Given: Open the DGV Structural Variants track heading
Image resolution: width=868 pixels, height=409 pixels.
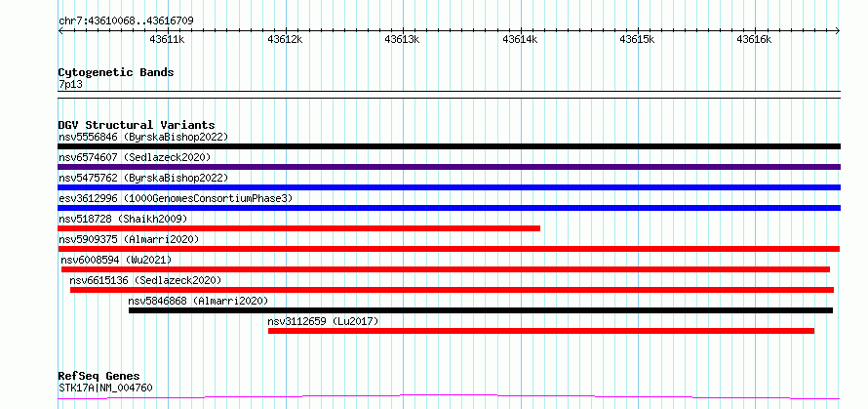Looking at the screenshot, I should coord(137,125).
